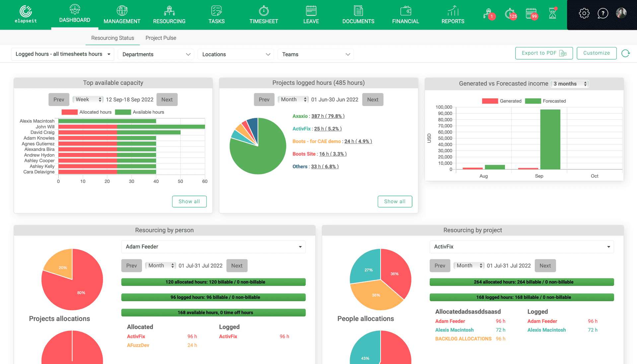Expand the Departments dropdown
The image size is (637, 364).
(x=156, y=54)
